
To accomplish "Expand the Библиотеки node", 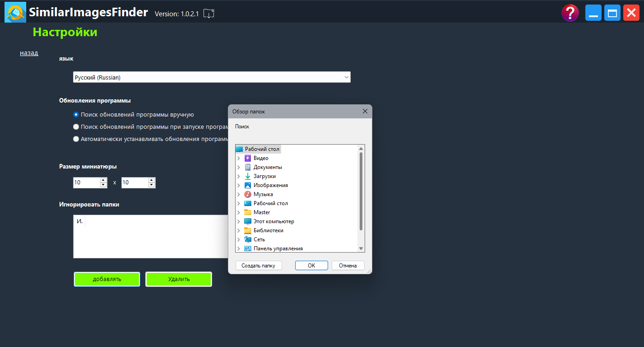I will pyautogui.click(x=238, y=230).
